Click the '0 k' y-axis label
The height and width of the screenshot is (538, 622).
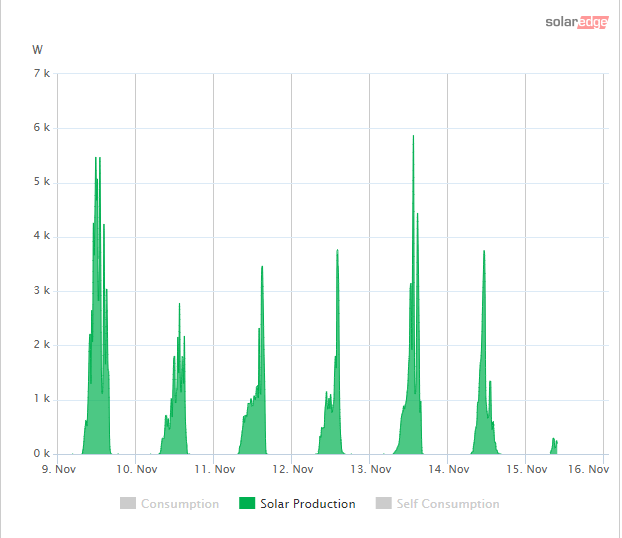click(42, 453)
